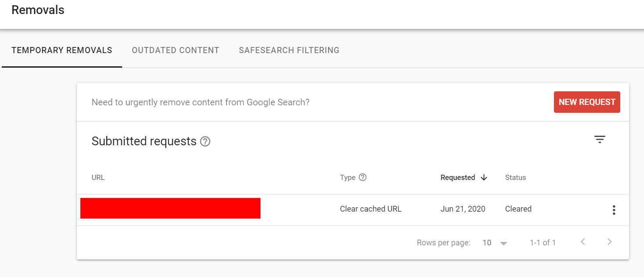Open the filter icon for submitted requests
Image resolution: width=644 pixels, height=277 pixels.
[600, 139]
